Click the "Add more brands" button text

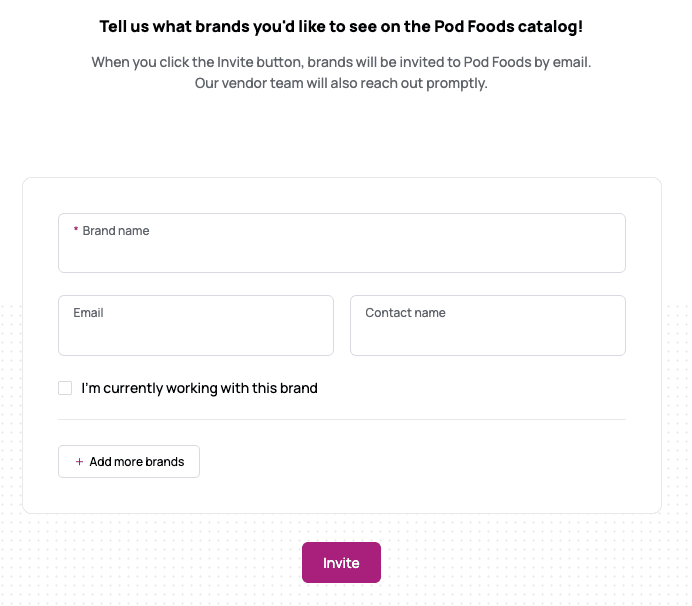(x=137, y=462)
